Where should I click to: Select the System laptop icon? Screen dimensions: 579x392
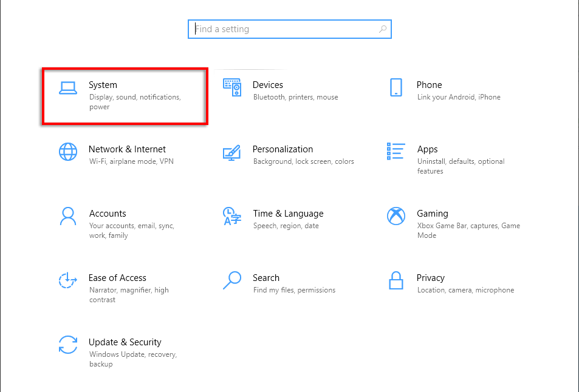click(67, 87)
